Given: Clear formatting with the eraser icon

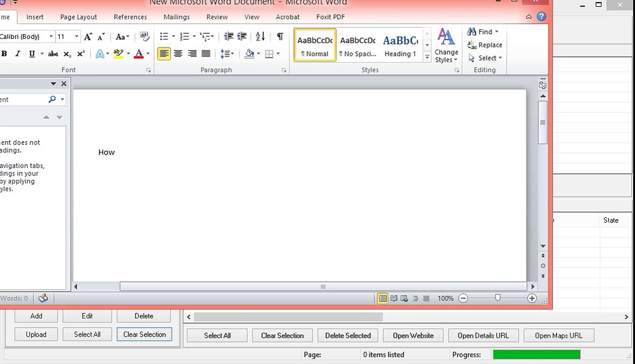Looking at the screenshot, I should coord(145,36).
